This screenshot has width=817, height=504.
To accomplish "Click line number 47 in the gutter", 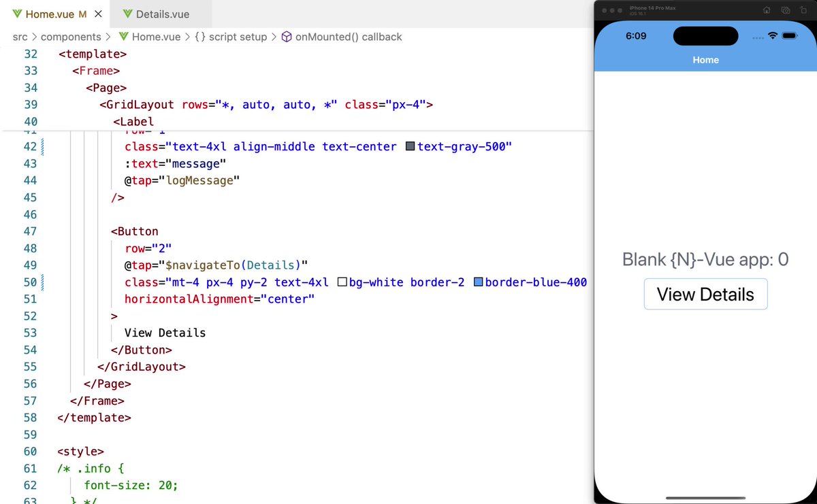I will click(x=30, y=231).
